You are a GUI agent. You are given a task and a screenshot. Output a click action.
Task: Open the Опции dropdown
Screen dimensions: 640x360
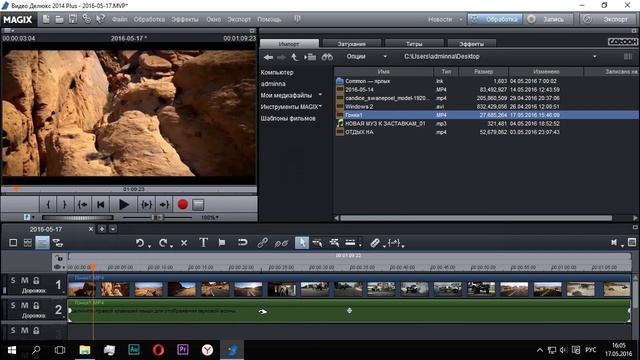[366, 56]
